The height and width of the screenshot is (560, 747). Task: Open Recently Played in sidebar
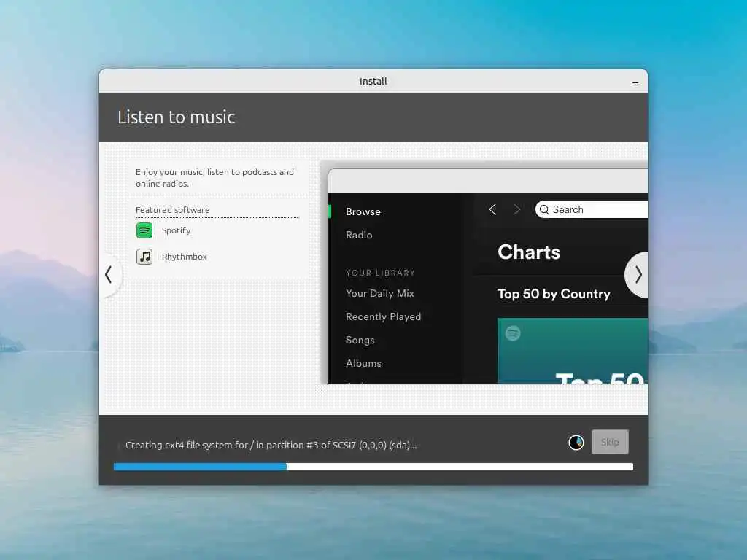point(383,316)
